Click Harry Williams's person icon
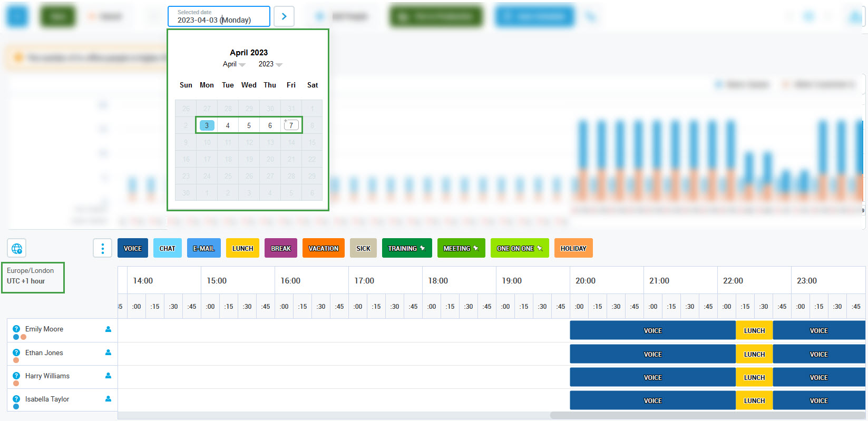This screenshot has height=421, width=868. click(108, 376)
